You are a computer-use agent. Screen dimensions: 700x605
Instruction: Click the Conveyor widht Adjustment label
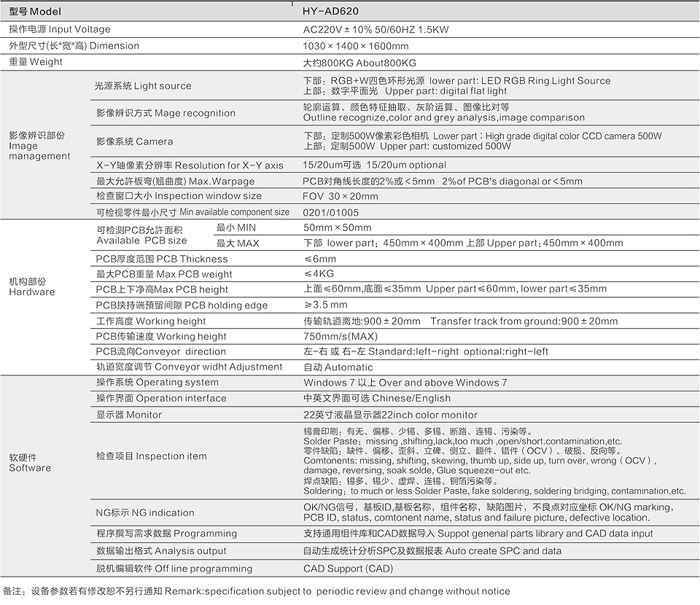click(x=190, y=367)
